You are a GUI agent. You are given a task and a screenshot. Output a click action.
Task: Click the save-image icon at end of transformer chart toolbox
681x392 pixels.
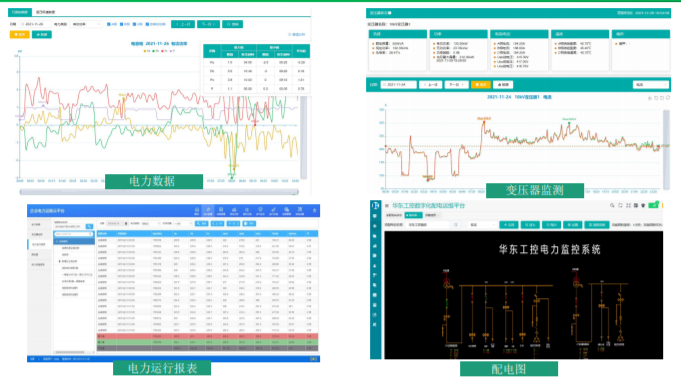[668, 98]
